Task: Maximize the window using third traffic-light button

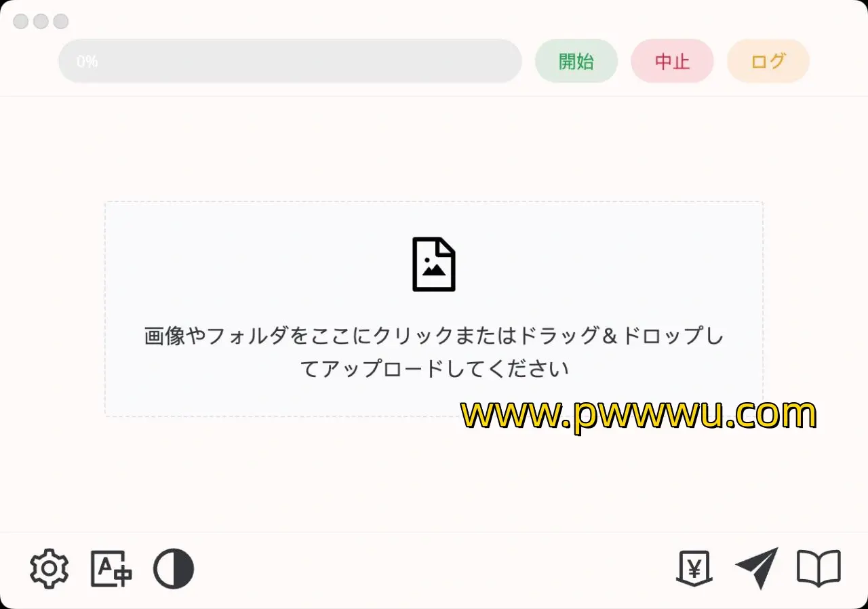Action: point(61,22)
